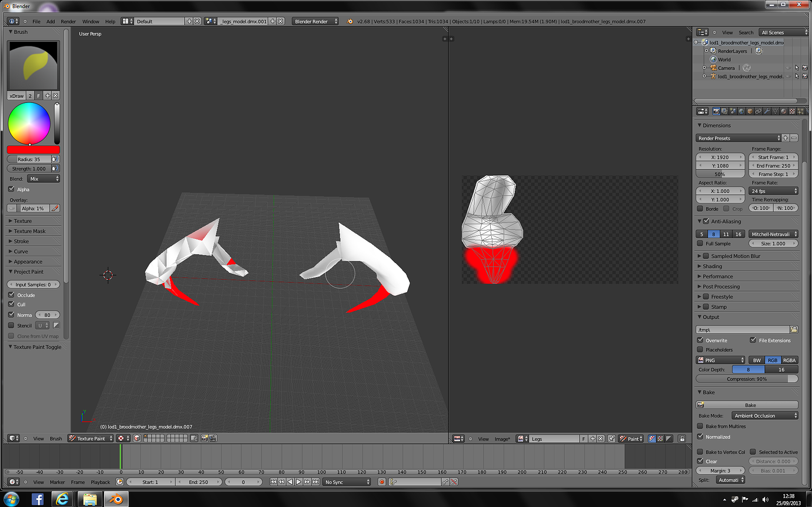Play the animation forward
The height and width of the screenshot is (507, 812).
[x=298, y=482]
